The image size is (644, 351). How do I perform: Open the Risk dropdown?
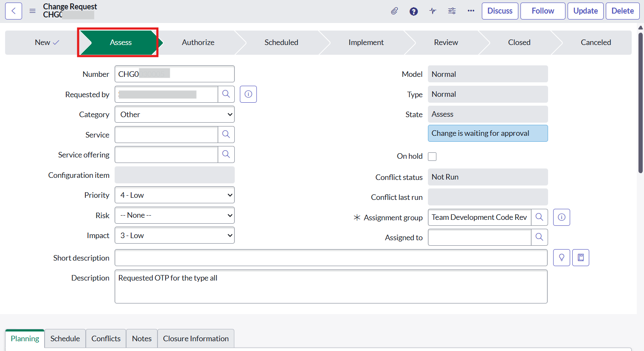coord(174,215)
